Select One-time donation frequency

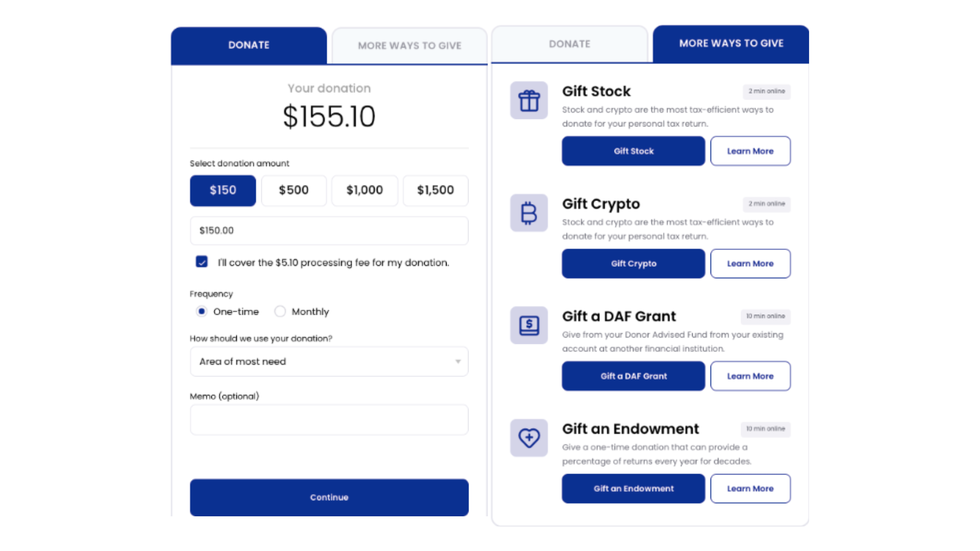pos(202,311)
